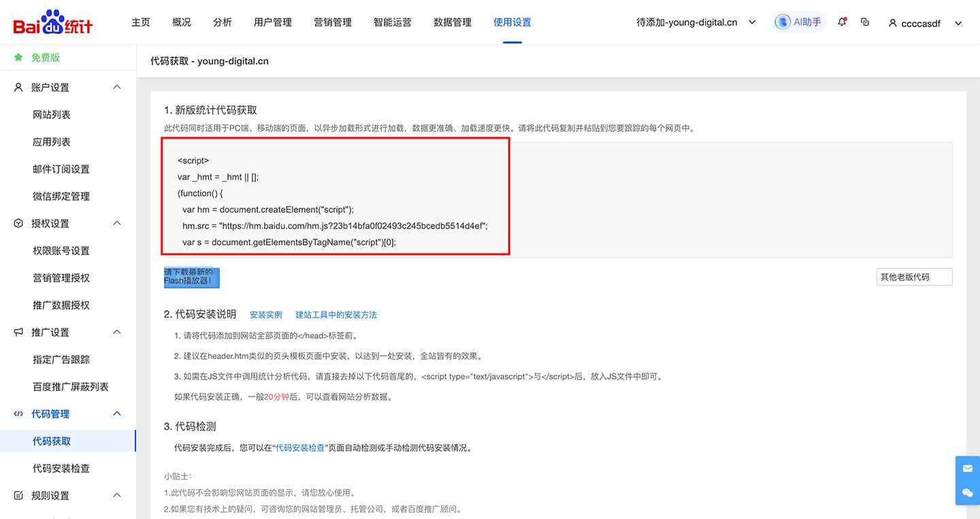The height and width of the screenshot is (519, 980).
Task: Collapse the 授权设置 section
Action: click(116, 223)
